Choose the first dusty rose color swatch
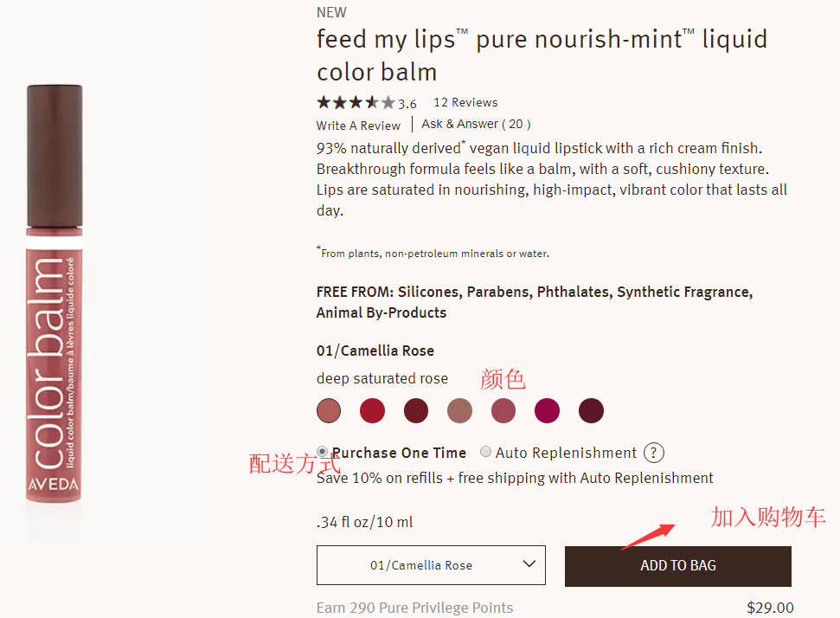 coord(329,411)
